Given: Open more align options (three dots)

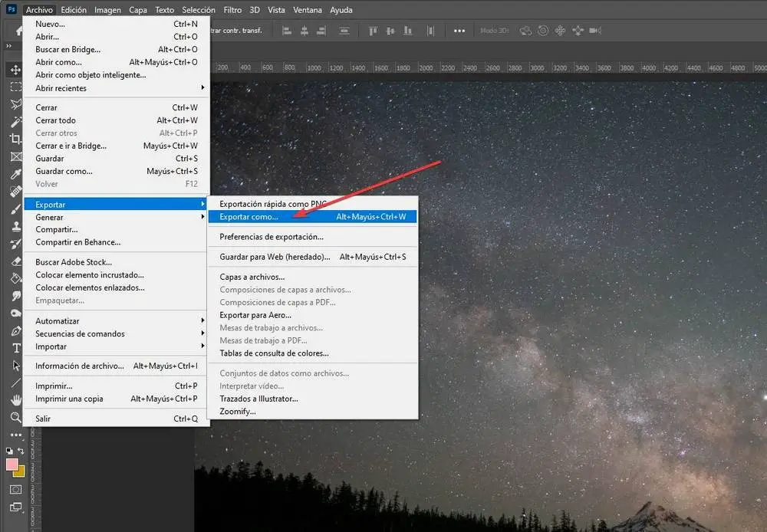Looking at the screenshot, I should (x=459, y=31).
